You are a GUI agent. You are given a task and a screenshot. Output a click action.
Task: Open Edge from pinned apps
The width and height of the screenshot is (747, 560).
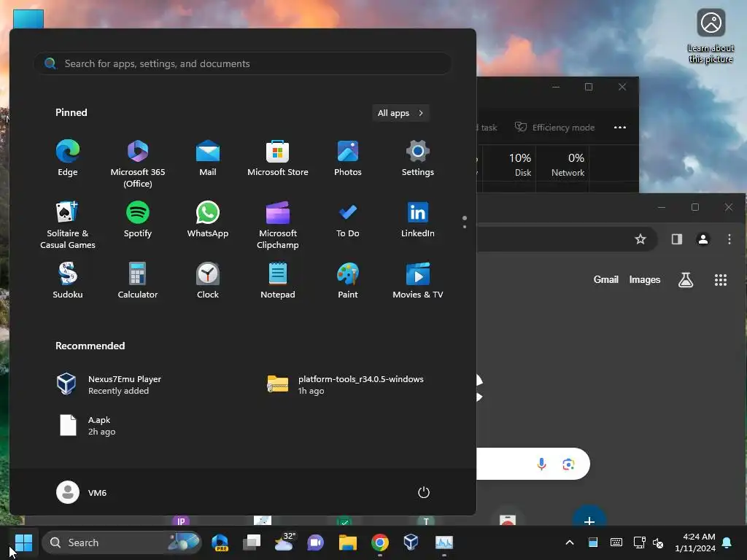coord(68,158)
